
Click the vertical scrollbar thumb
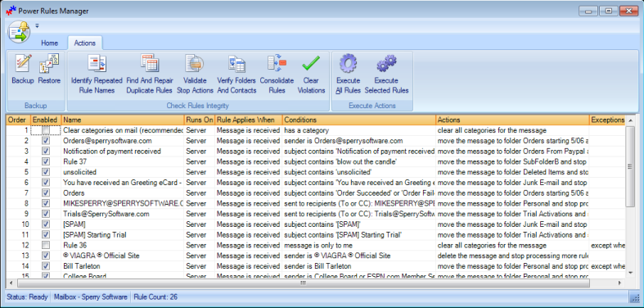tap(630, 166)
